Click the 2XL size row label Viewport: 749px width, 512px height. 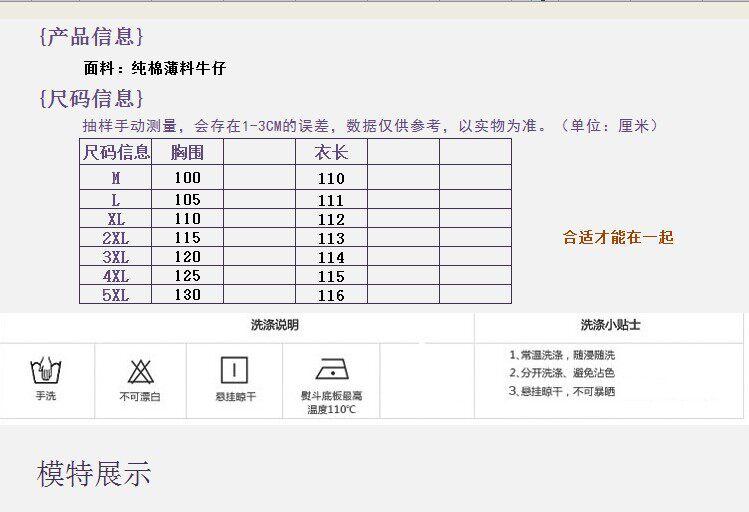coord(116,238)
